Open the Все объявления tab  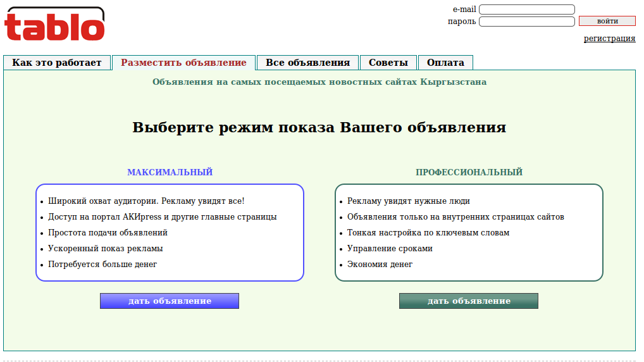point(307,63)
